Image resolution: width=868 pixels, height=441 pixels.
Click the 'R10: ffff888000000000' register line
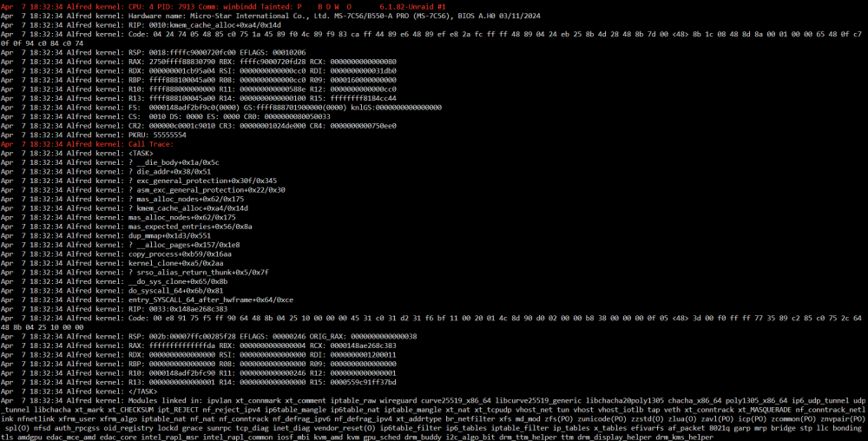pyautogui.click(x=198, y=89)
